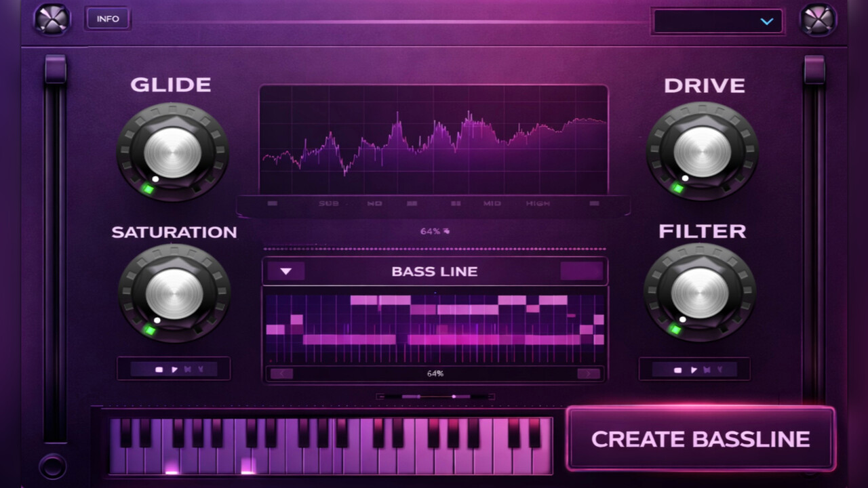Click the Create Bassline button
868x488 pixels.
pos(701,439)
